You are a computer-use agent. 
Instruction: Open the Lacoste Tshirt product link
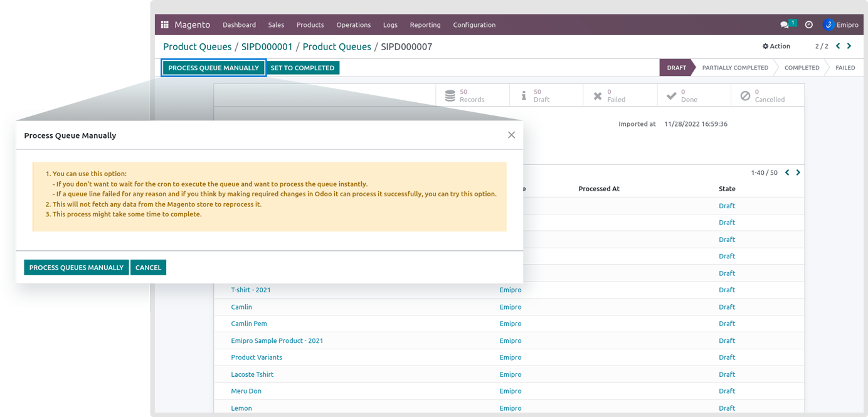[252, 374]
